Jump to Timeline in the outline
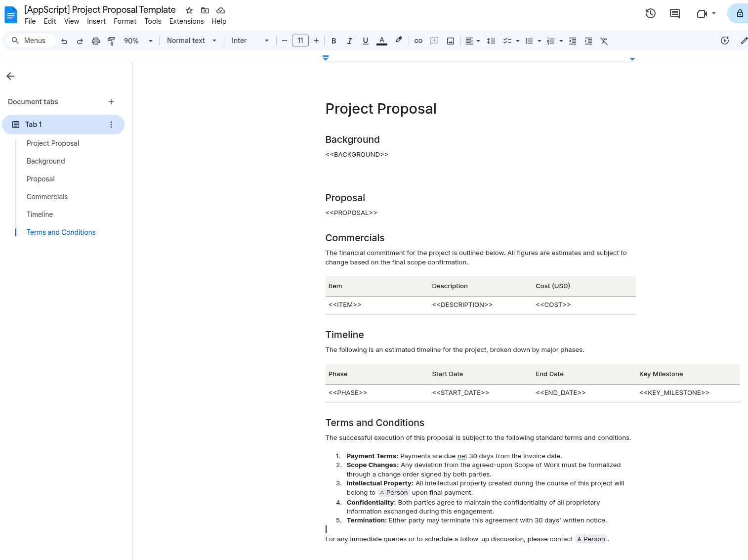This screenshot has width=748, height=560. tap(40, 215)
